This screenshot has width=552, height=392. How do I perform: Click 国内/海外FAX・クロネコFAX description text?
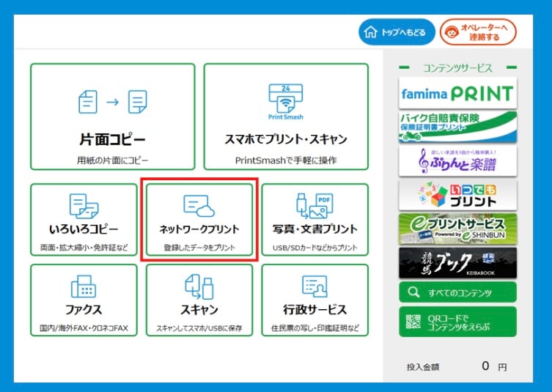84,328
